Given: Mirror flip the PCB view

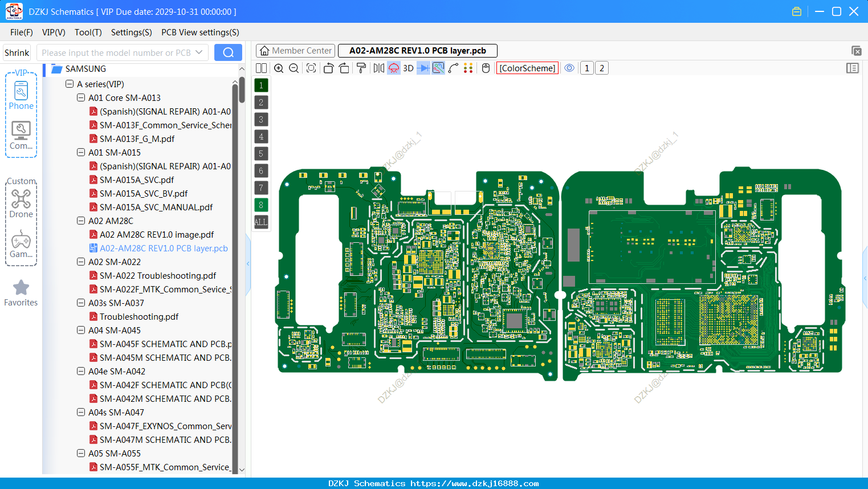Looking at the screenshot, I should click(378, 68).
